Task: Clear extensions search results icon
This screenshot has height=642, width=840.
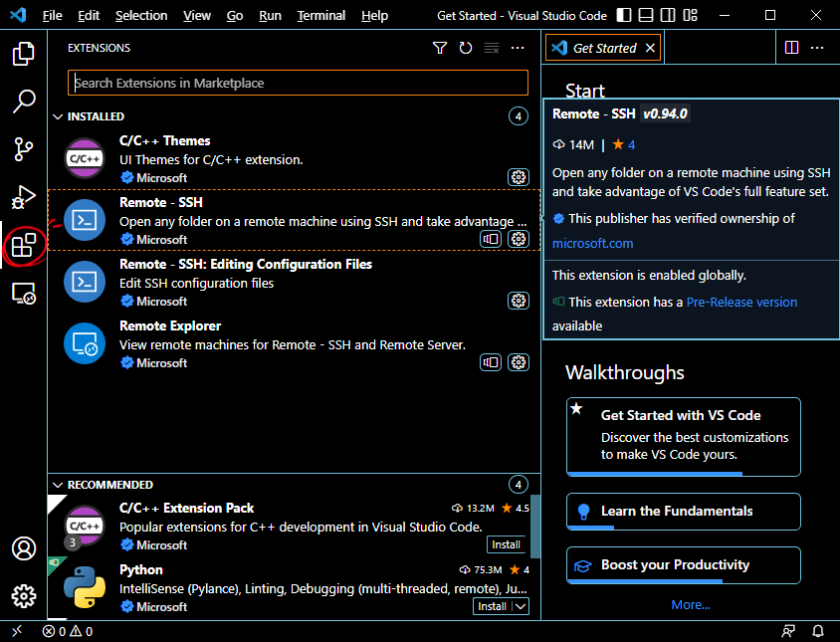Action: (492, 48)
